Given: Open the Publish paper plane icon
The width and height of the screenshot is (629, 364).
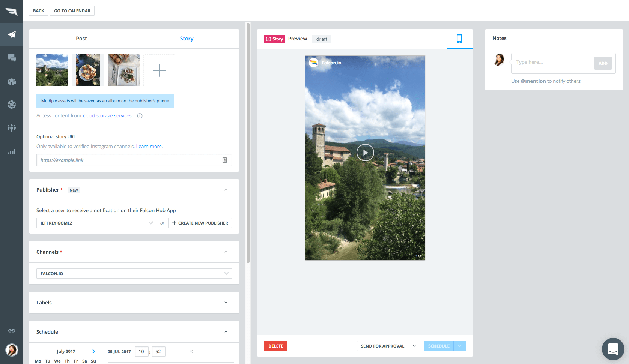Looking at the screenshot, I should coord(12,35).
